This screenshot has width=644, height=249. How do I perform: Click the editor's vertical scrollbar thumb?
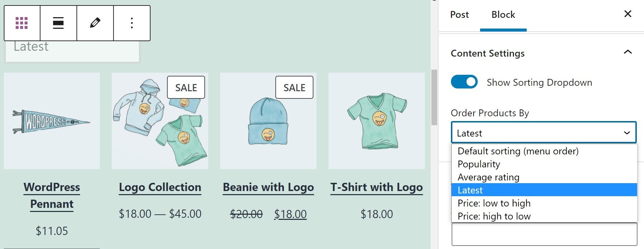pos(434,97)
